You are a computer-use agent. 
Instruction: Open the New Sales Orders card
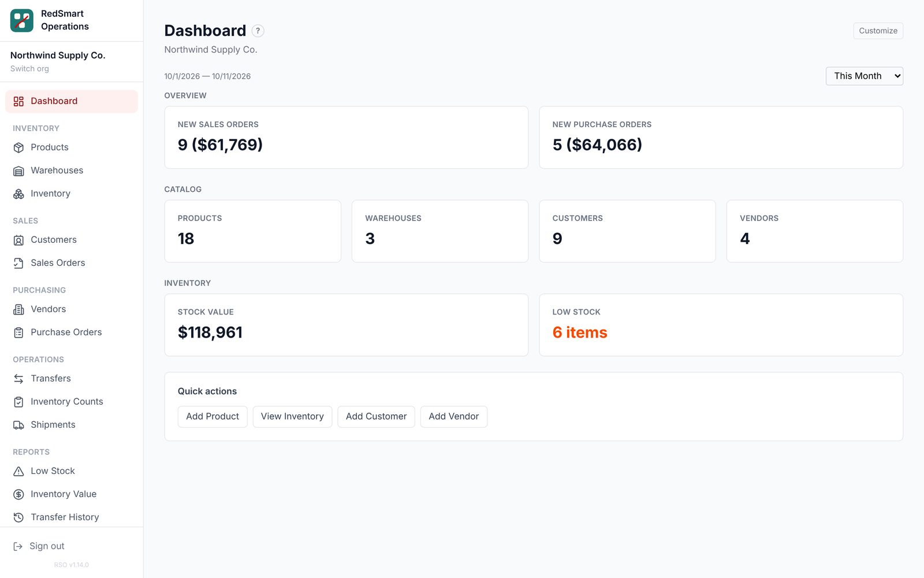coord(346,138)
